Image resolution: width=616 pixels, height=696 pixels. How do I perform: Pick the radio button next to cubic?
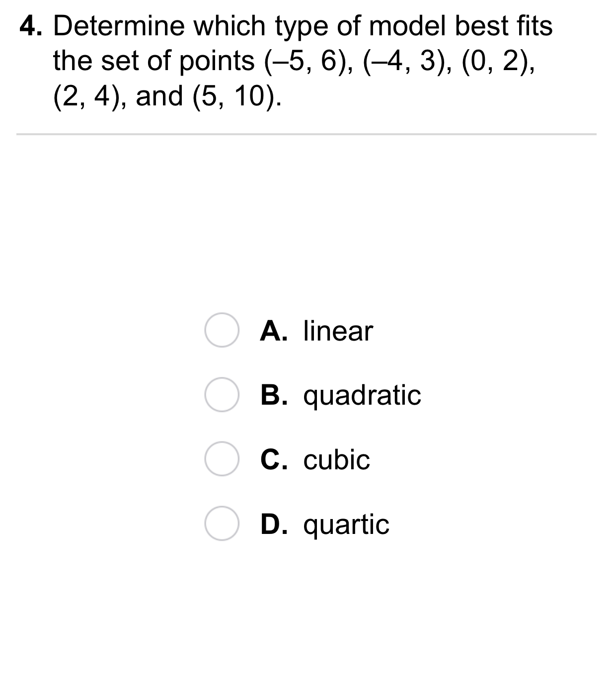tap(221, 459)
